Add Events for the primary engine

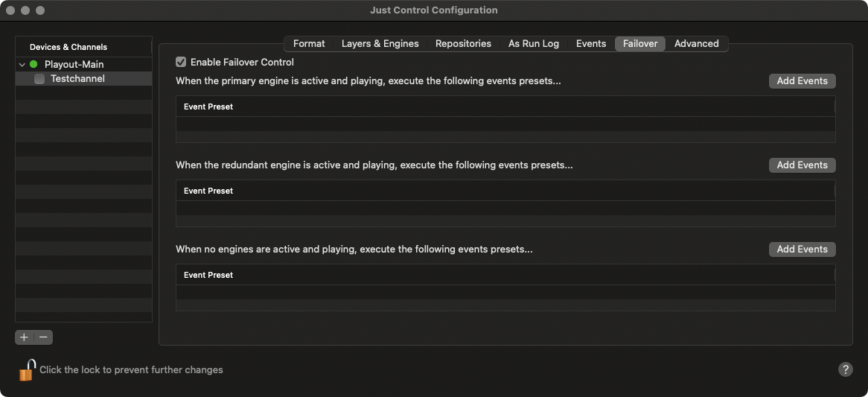[802, 81]
